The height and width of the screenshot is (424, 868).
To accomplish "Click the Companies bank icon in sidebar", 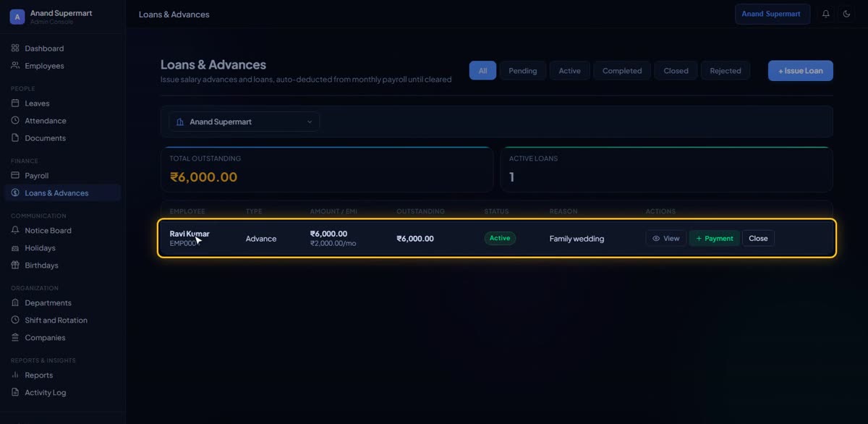I will (15, 338).
